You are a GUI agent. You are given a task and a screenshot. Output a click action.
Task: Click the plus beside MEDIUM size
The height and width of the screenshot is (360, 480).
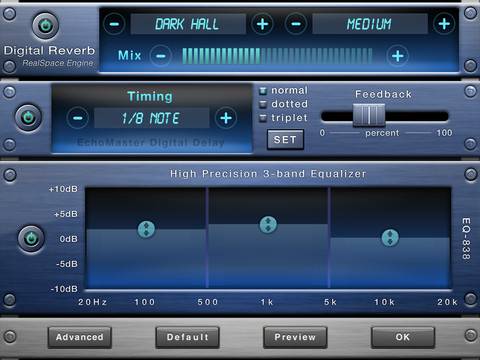point(444,24)
